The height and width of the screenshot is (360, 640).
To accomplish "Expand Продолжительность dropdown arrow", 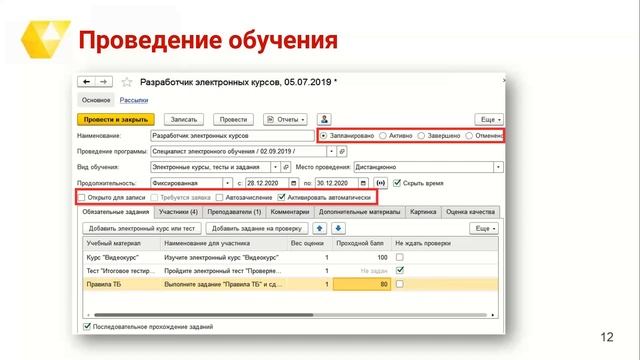I will tap(227, 183).
